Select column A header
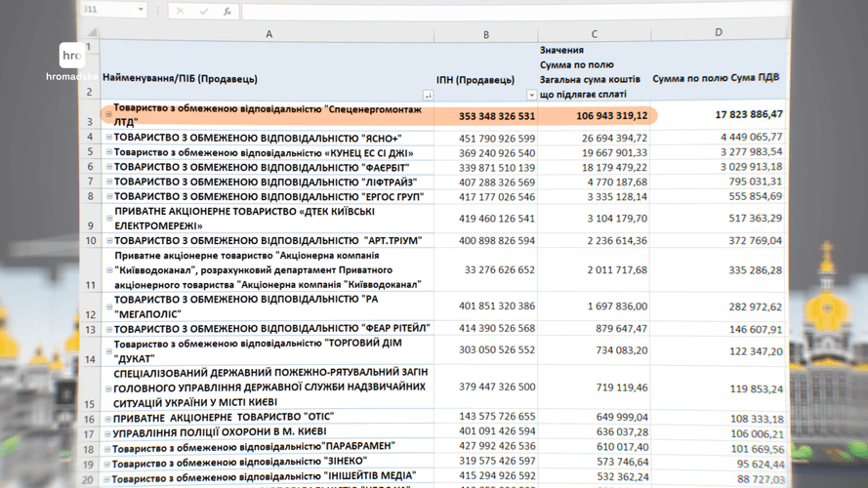868x488 pixels. 269,33
